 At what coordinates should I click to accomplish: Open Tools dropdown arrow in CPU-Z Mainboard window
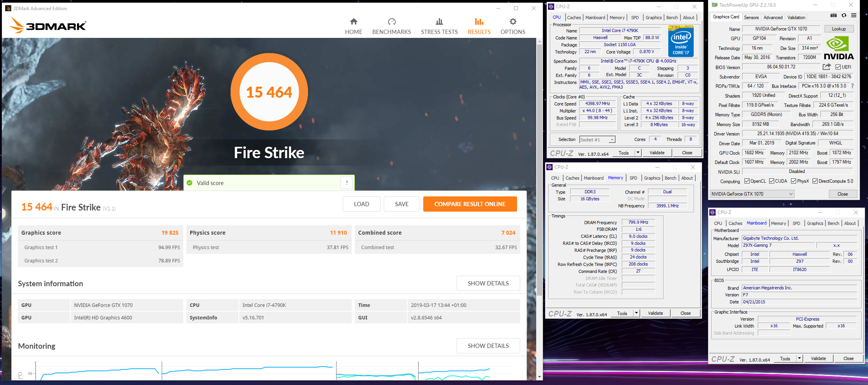click(799, 358)
